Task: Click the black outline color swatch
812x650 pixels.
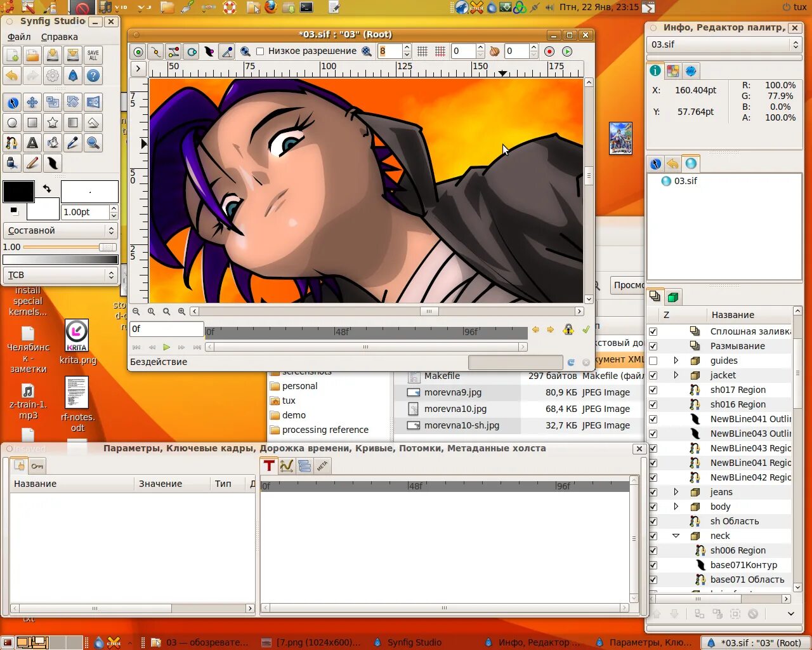Action: (19, 192)
